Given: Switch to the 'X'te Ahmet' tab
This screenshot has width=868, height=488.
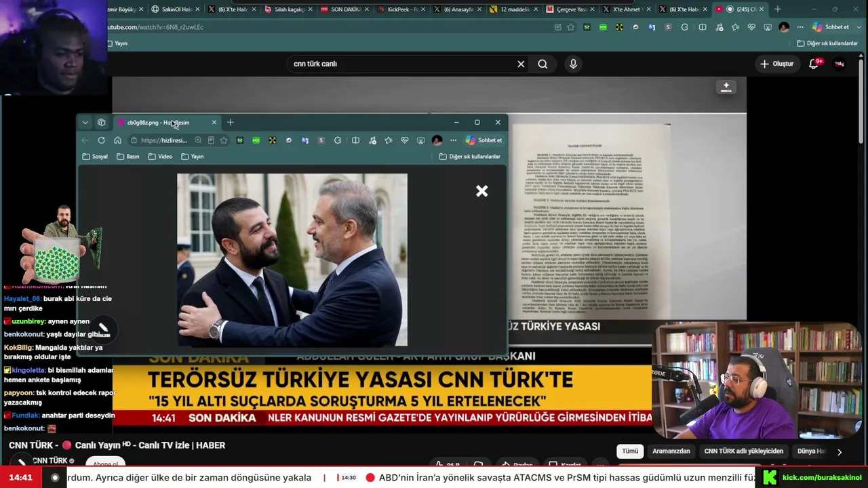Looking at the screenshot, I should click(x=626, y=9).
